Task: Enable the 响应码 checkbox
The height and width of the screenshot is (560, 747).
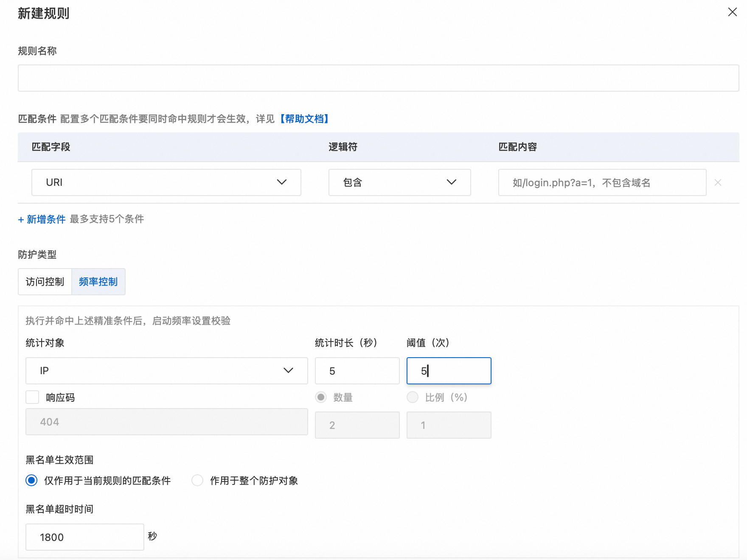Action: point(32,398)
